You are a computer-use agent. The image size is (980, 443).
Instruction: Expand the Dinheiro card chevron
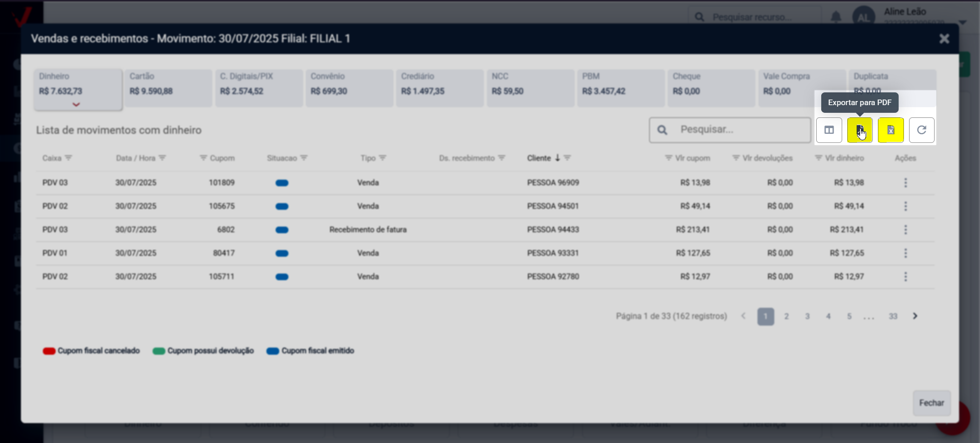[x=76, y=105]
